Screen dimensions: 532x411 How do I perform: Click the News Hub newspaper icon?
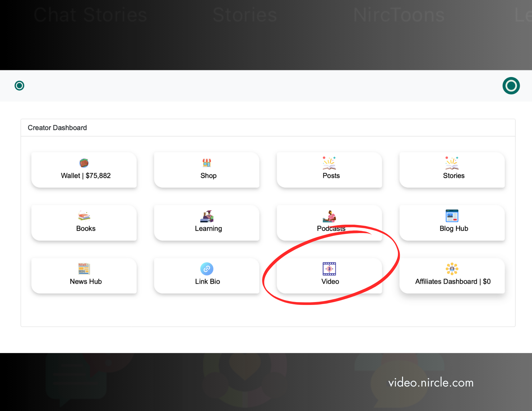pos(84,269)
